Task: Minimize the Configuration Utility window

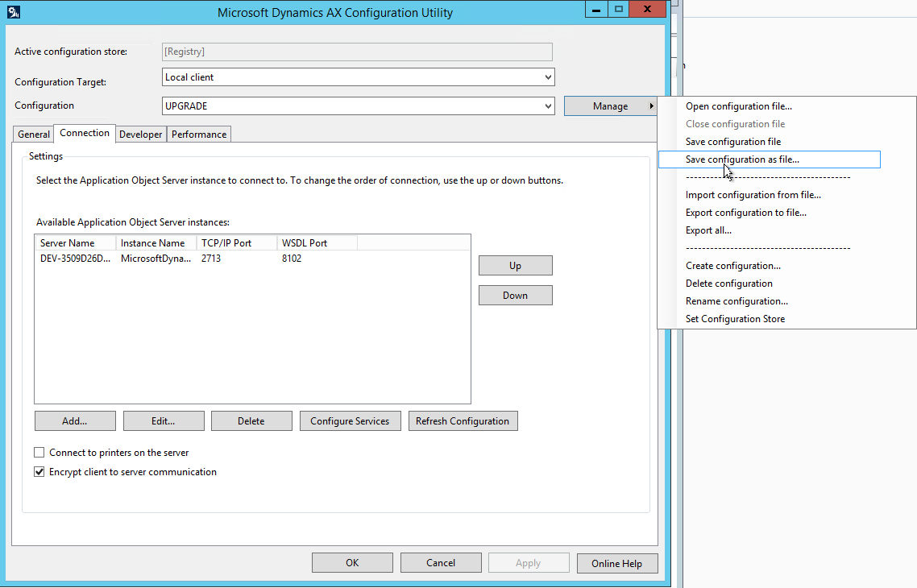Action: click(x=596, y=10)
